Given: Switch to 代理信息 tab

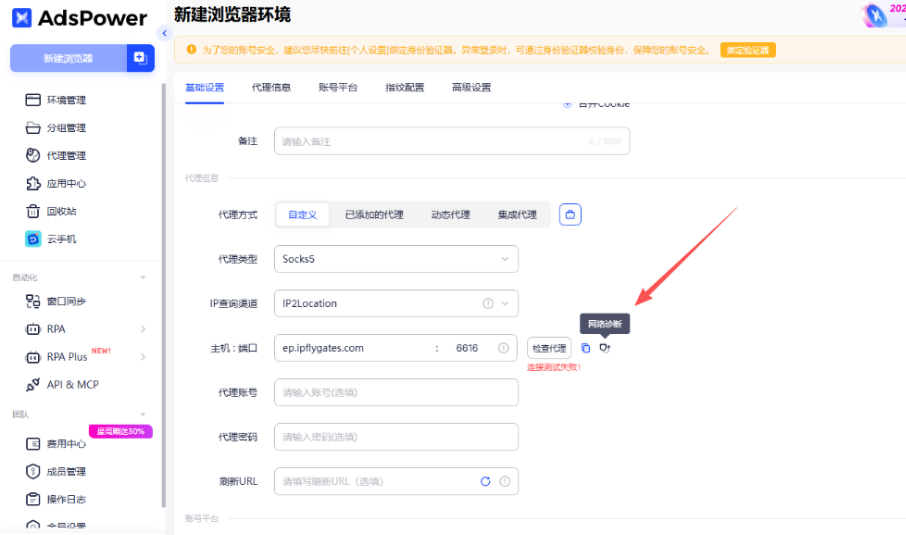Looking at the screenshot, I should click(271, 87).
